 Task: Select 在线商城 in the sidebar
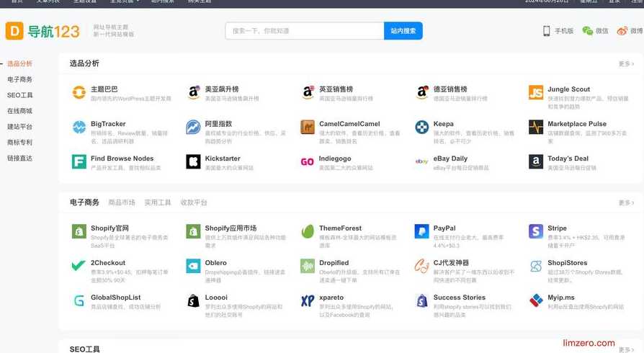point(19,111)
